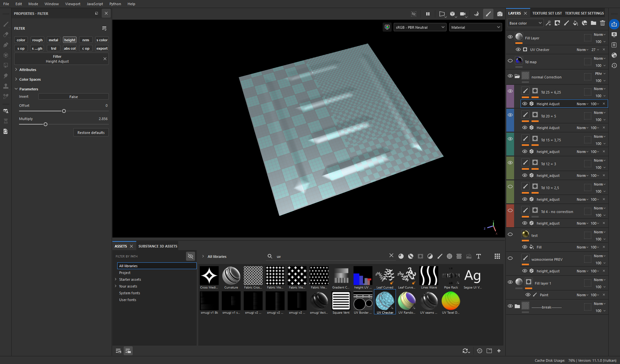Click the Restore defaults button
Screen dimensions: 620x364
[x=91, y=133]
